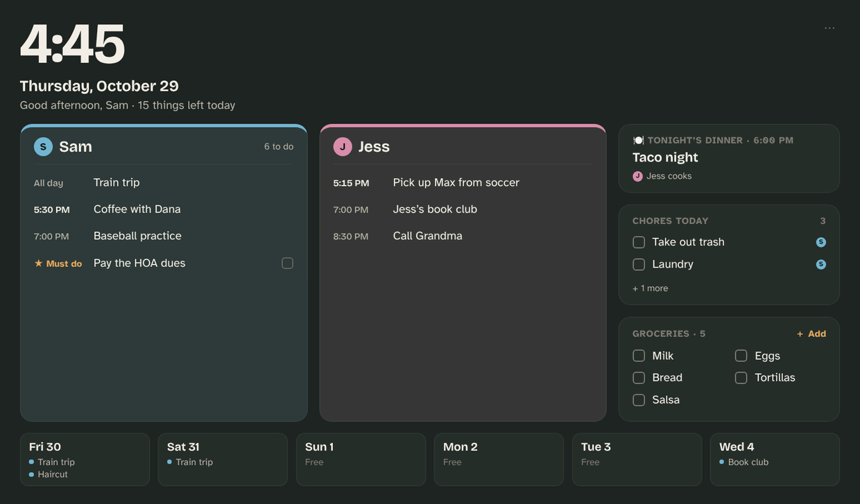Open Call Grandma event
This screenshot has width=860, height=504.
463,236
